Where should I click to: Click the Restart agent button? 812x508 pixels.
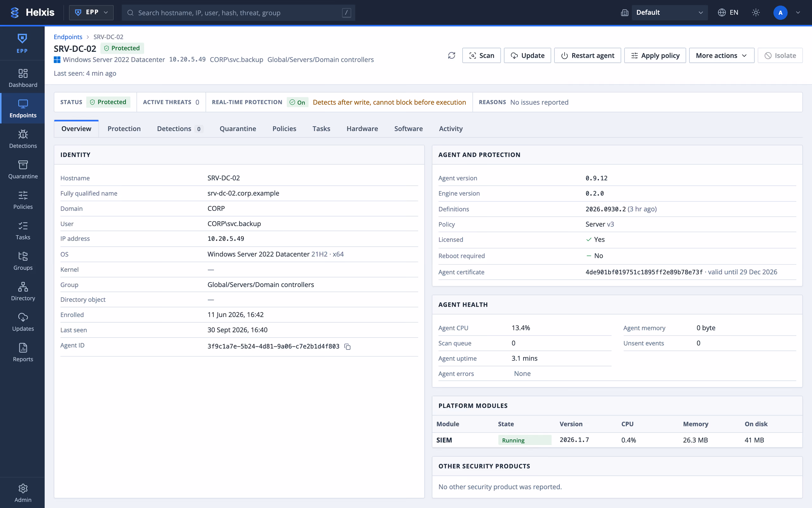point(587,56)
